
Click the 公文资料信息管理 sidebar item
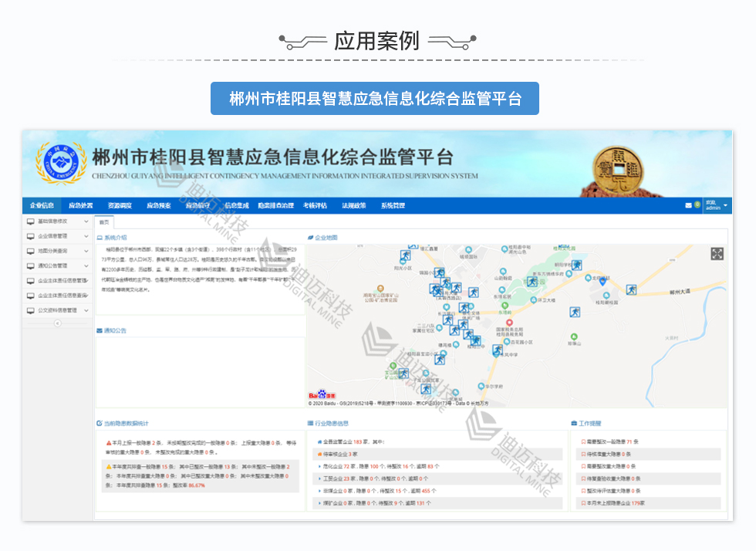(x=58, y=310)
